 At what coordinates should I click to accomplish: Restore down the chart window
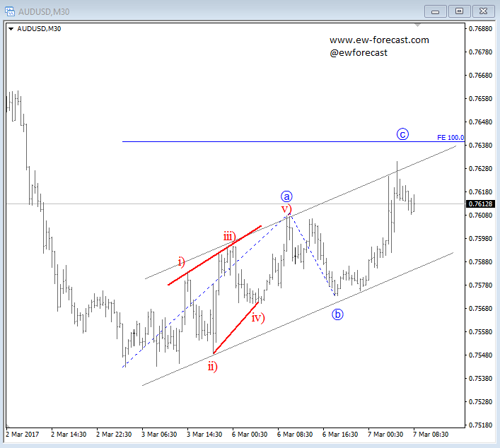pos(460,11)
